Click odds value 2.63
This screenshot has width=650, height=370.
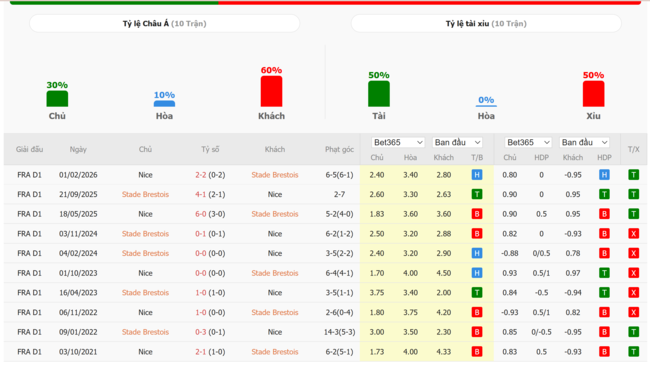click(x=444, y=194)
